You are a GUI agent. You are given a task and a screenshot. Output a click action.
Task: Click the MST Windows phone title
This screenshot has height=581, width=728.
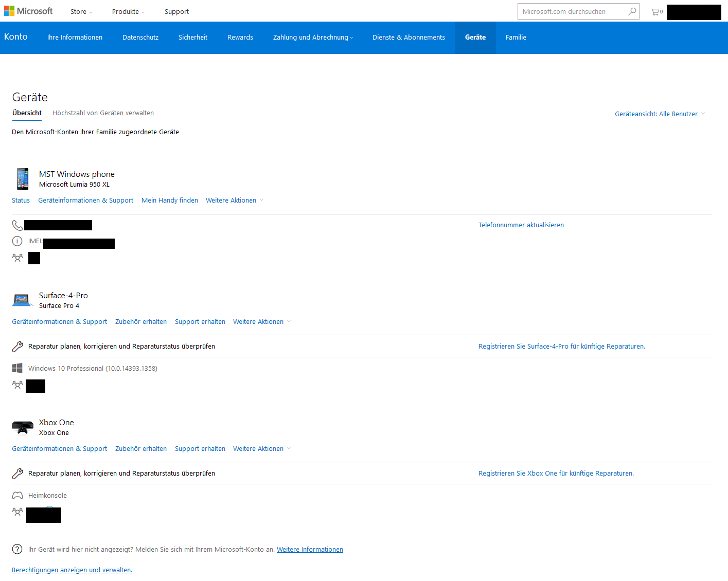77,174
